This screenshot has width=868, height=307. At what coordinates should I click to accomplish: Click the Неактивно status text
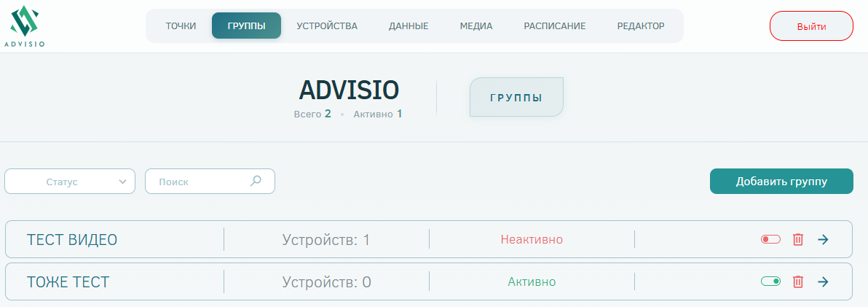pyautogui.click(x=532, y=239)
